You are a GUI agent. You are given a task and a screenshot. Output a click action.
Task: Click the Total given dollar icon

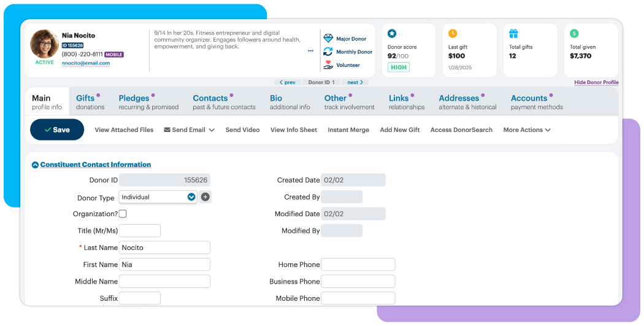pyautogui.click(x=574, y=34)
